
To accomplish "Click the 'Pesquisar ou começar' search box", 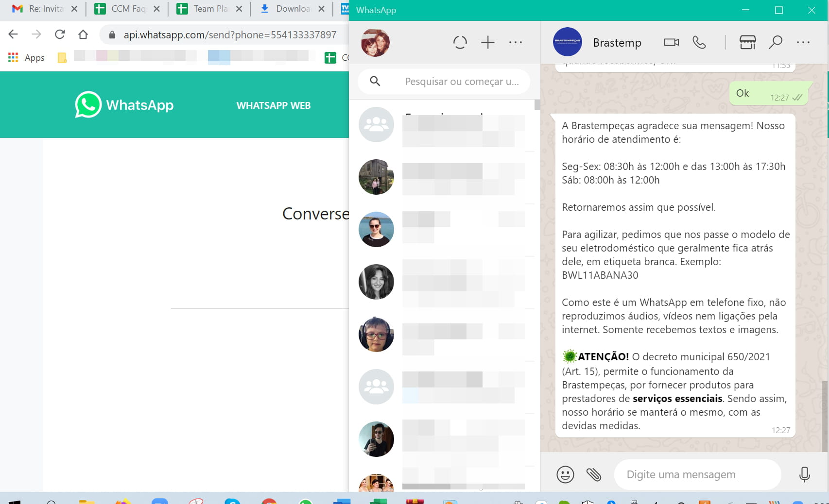I will tap(462, 82).
